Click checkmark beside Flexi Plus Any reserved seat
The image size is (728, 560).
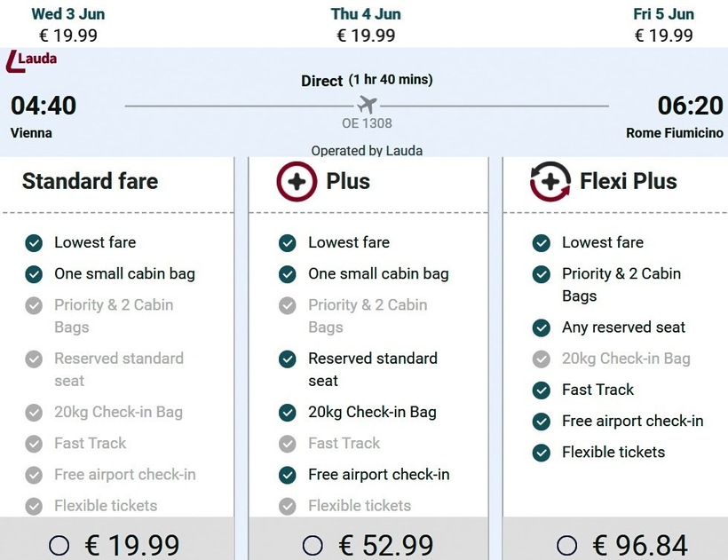click(x=542, y=328)
